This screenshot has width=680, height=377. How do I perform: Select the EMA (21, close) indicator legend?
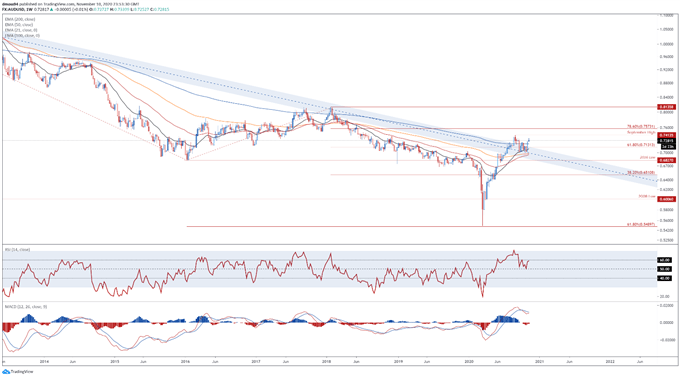[x=21, y=30]
